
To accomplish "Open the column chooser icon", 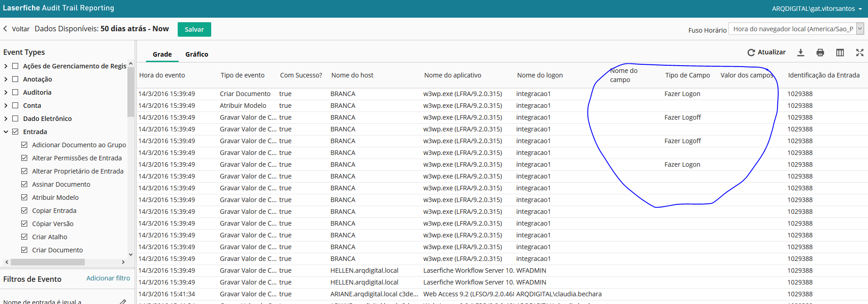I will pos(840,53).
